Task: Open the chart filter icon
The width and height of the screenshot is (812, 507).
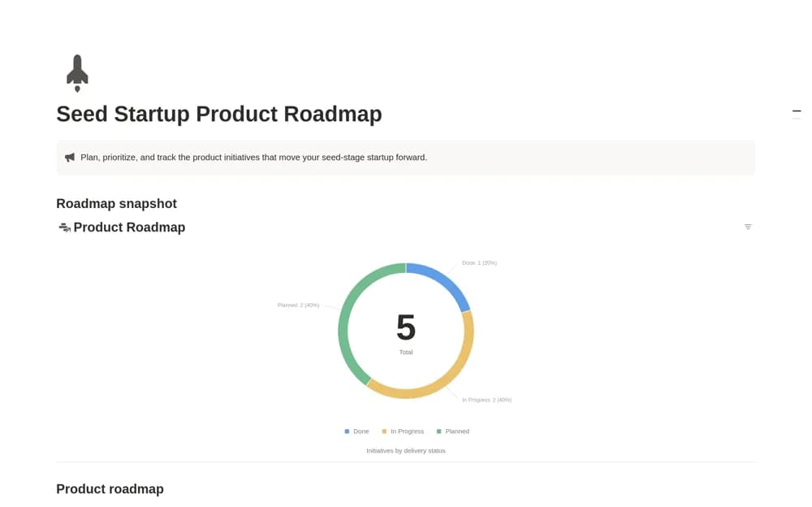Action: click(748, 227)
